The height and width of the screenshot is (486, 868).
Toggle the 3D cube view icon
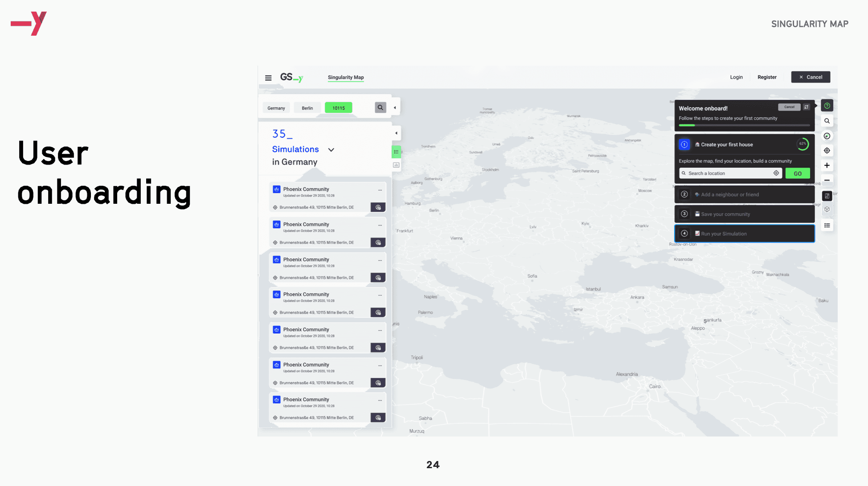coord(827,210)
